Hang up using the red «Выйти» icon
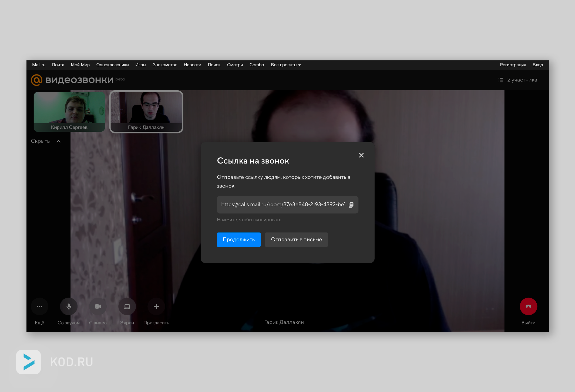The image size is (575, 392). 528,306
